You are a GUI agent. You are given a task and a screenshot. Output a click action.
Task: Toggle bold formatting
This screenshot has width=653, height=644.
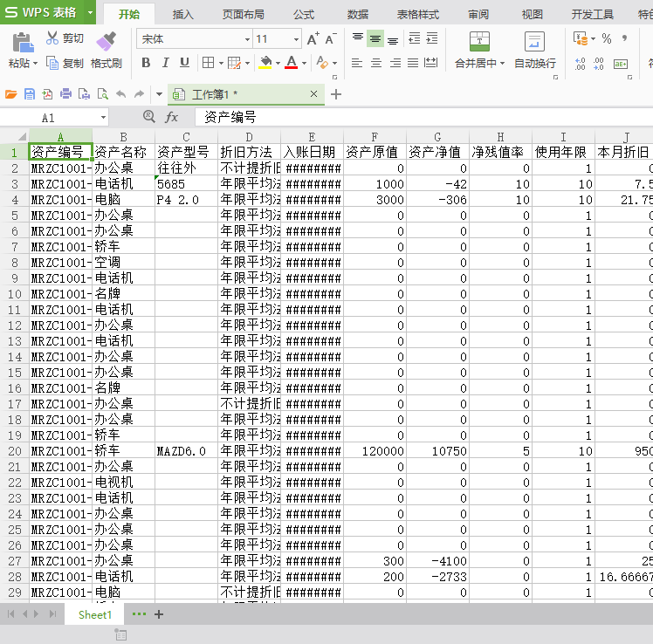[x=146, y=63]
